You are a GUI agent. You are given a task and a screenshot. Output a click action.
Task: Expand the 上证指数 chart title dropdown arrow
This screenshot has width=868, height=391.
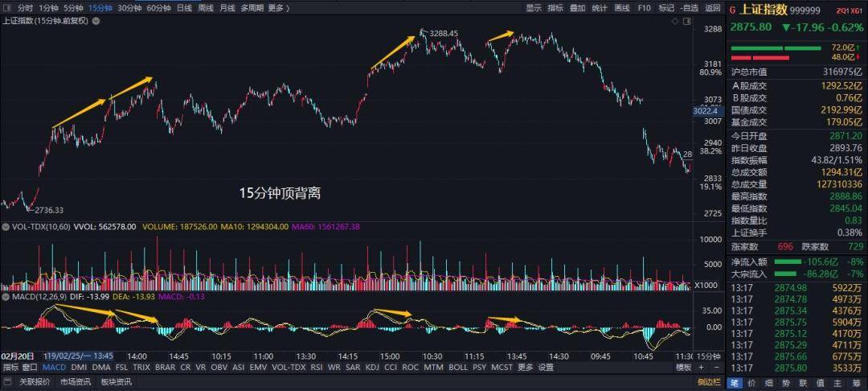coord(96,21)
